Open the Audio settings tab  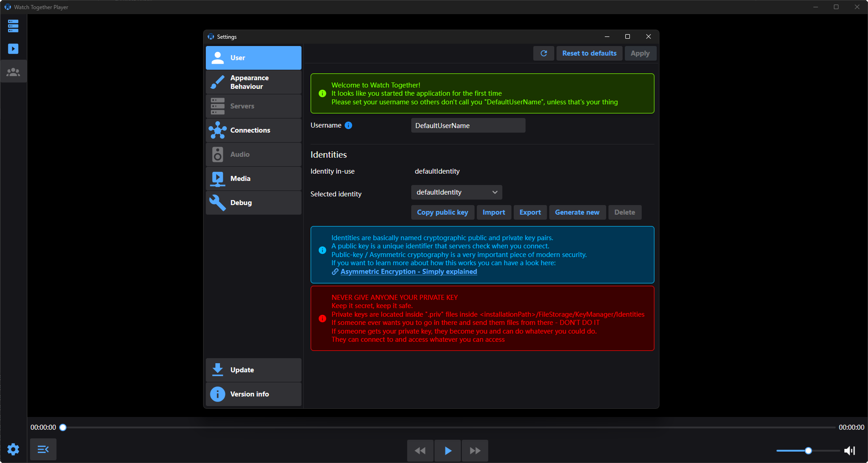(x=254, y=154)
